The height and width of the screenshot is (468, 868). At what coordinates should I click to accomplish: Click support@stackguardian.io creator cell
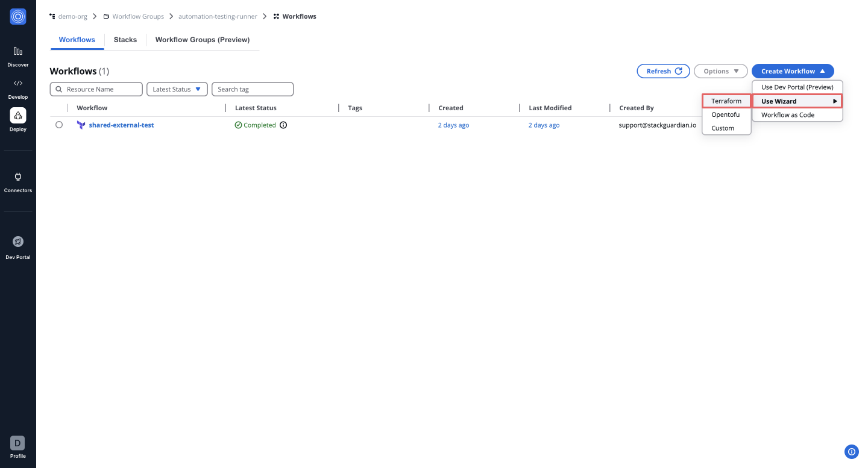[658, 125]
